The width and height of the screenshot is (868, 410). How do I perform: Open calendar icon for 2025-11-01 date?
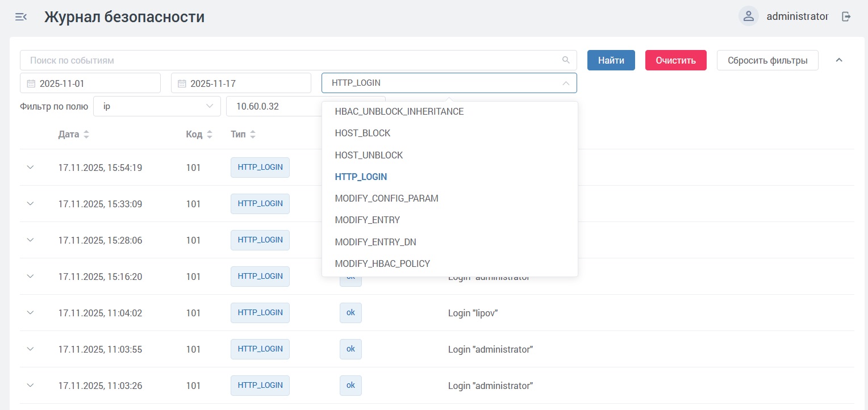(31, 83)
